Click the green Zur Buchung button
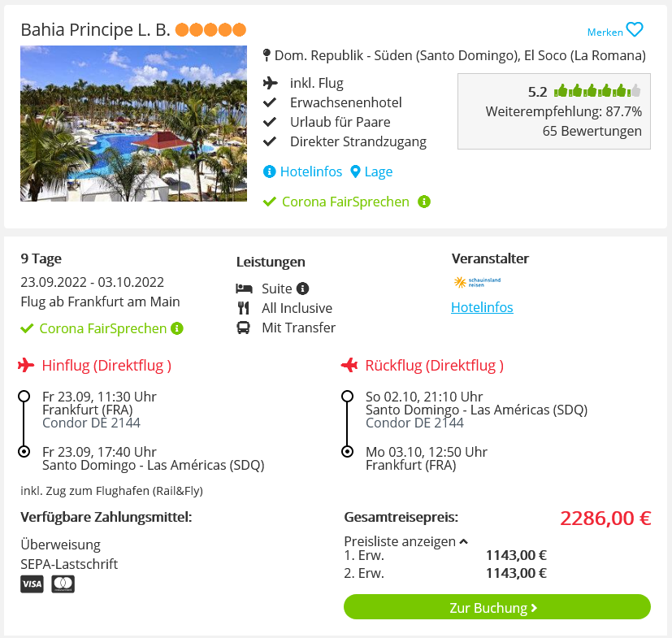This screenshot has height=638, width=672. coord(497,606)
